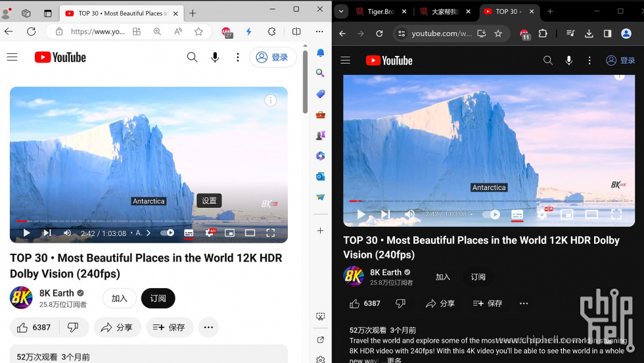Like the video in Edge window

point(34,327)
